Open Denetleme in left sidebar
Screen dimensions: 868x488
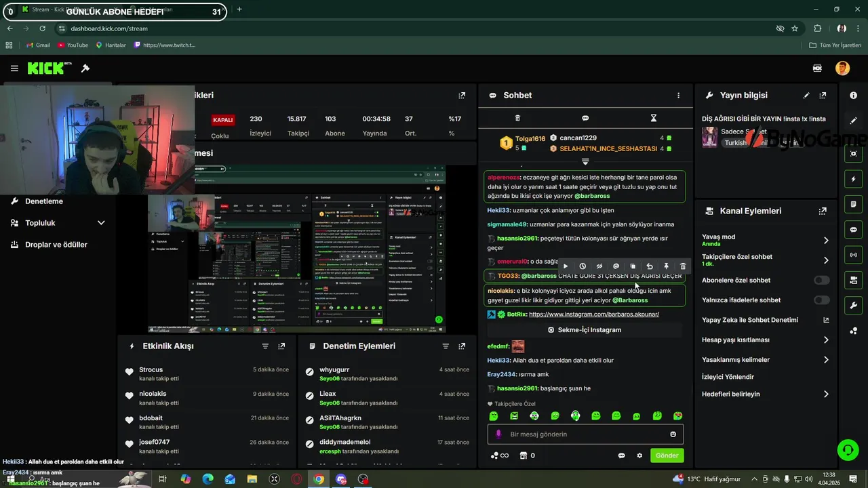click(44, 201)
